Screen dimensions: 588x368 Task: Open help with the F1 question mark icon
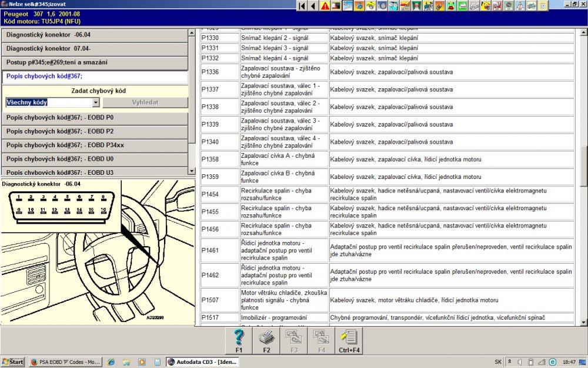(239, 340)
